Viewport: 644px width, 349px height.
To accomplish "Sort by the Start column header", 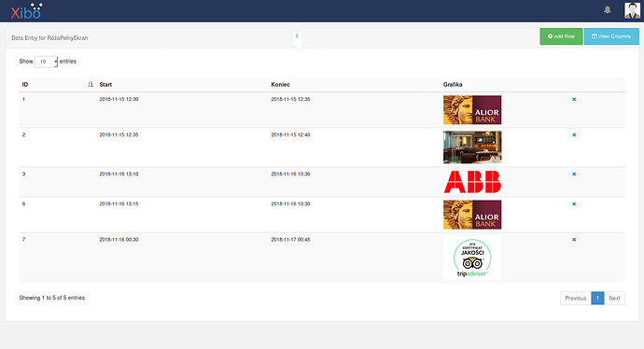I will [105, 85].
